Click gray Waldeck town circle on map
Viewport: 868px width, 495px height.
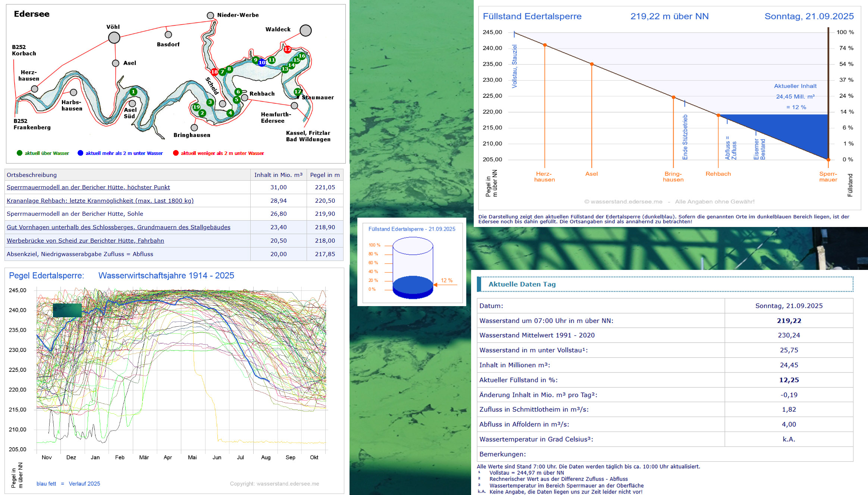click(305, 30)
